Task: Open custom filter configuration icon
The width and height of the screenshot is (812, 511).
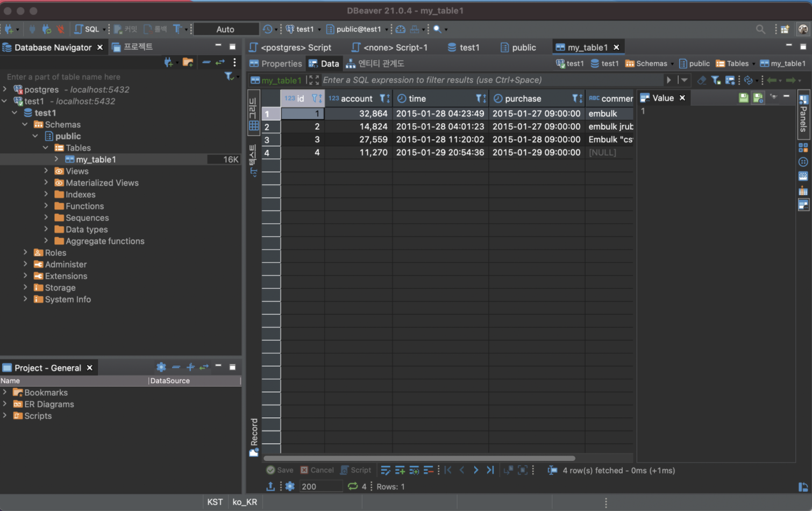Action: (730, 80)
